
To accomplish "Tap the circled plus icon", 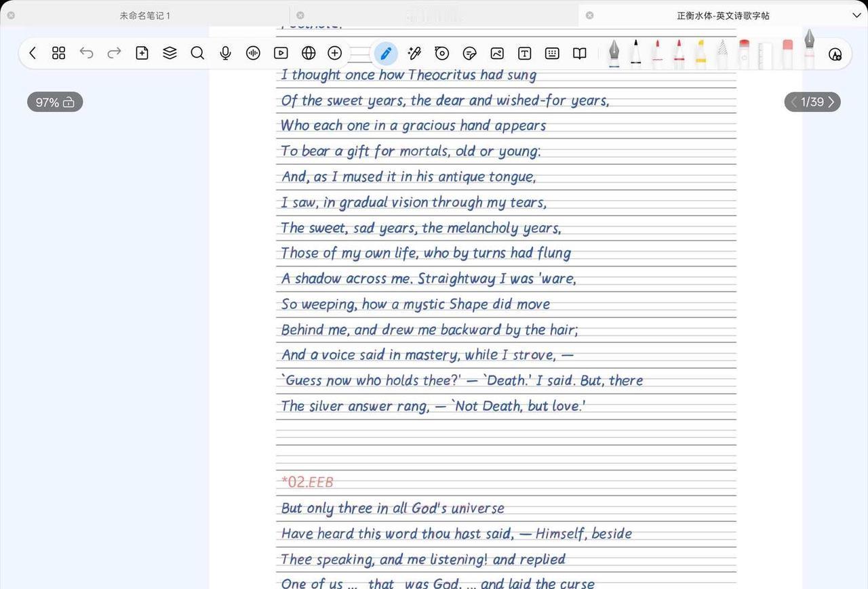I will (x=335, y=53).
